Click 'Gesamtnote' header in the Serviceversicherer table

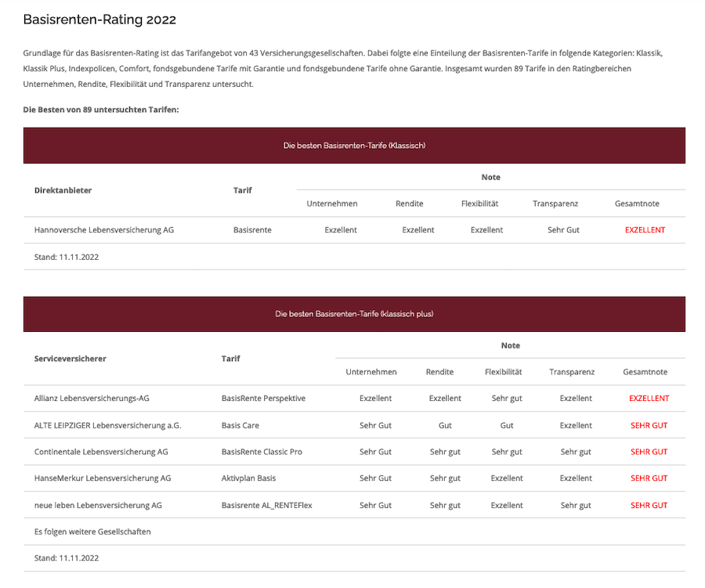(x=645, y=372)
